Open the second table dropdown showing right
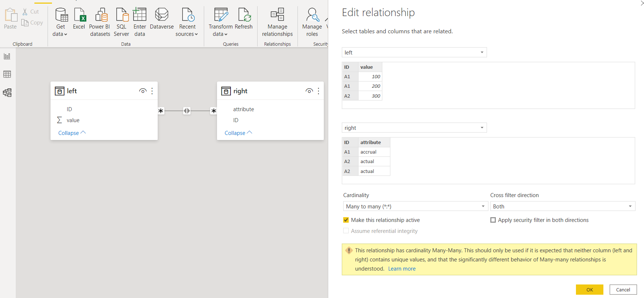 tap(414, 128)
